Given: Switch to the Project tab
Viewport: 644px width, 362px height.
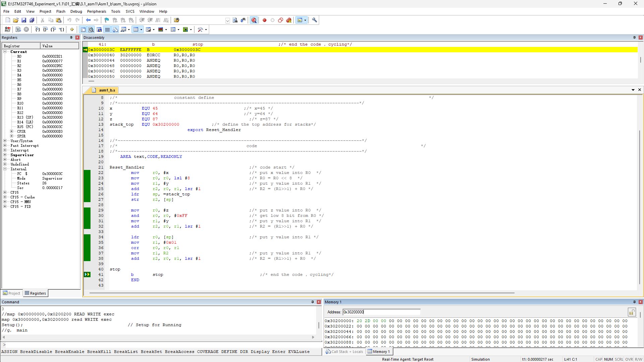Looking at the screenshot, I should 12,293.
